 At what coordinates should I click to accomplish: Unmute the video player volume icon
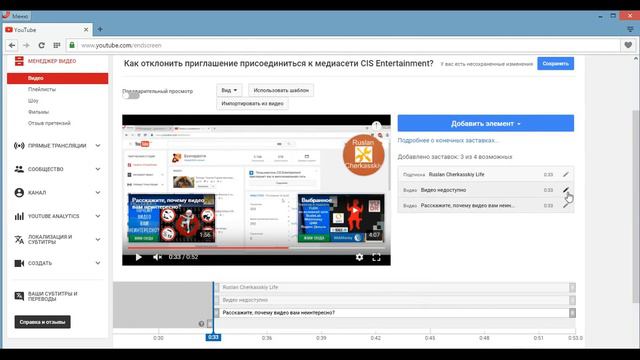[x=157, y=257]
